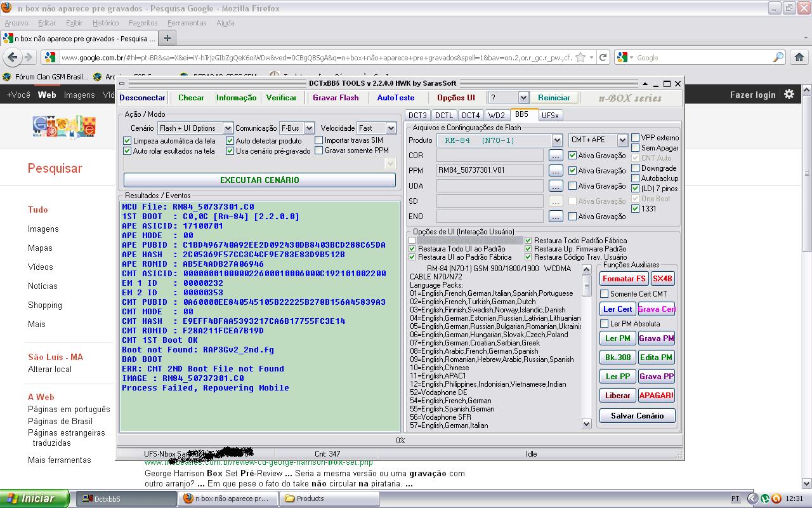Open a new Firefox tab

click(167, 38)
